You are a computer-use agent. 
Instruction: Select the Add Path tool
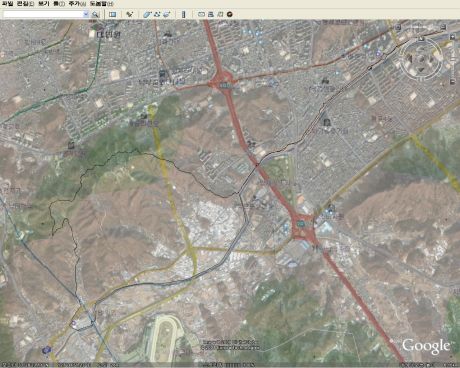click(x=157, y=14)
